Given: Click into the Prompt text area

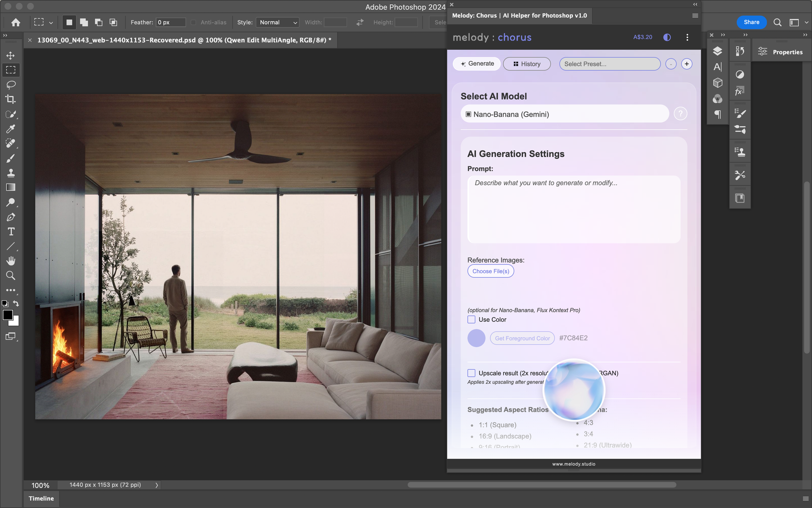Looking at the screenshot, I should (573, 209).
